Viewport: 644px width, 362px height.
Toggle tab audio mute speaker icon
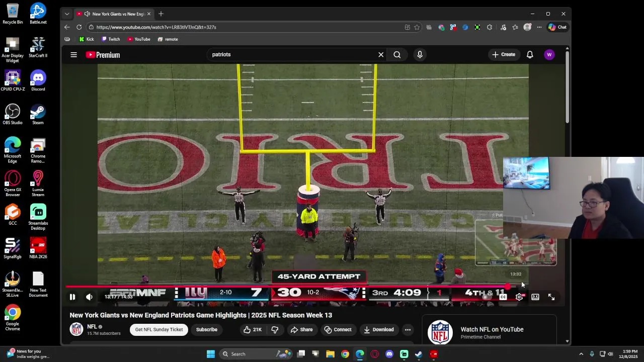(87, 14)
